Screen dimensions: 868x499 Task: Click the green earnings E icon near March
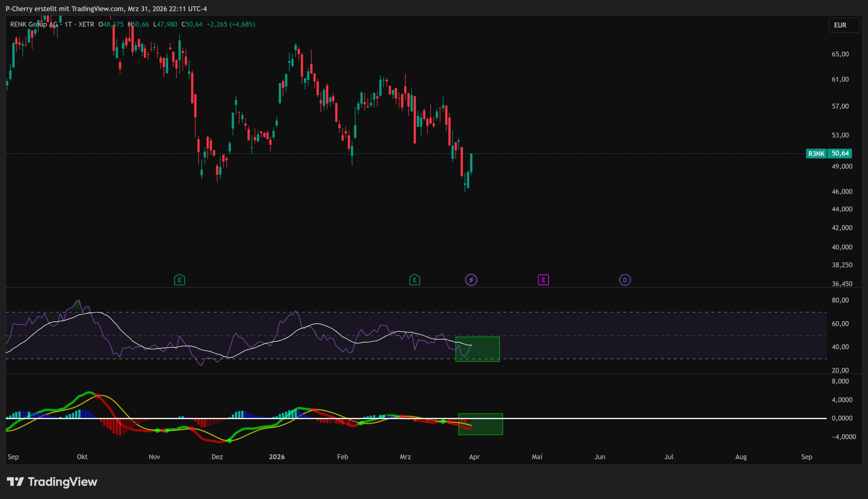coord(415,280)
